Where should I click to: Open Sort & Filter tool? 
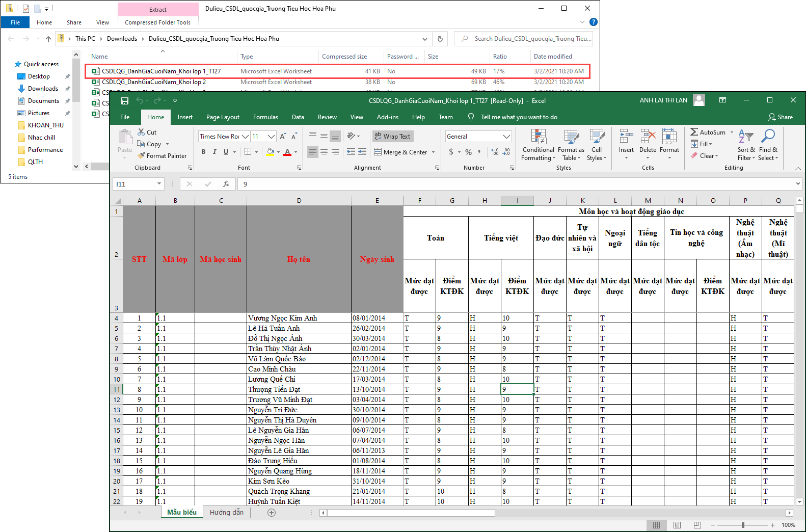point(746,145)
